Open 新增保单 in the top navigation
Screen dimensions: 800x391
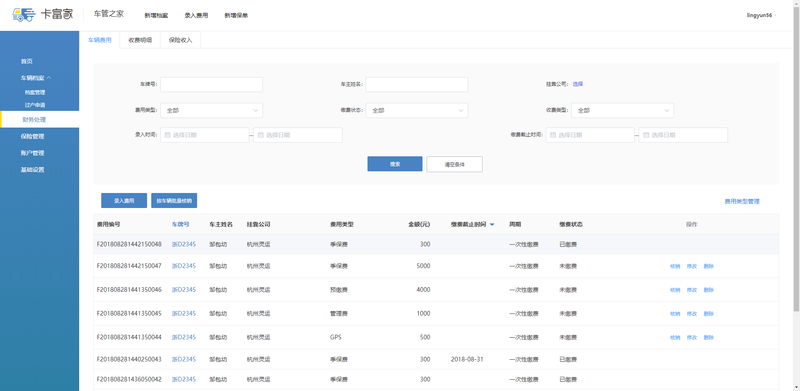tap(236, 16)
